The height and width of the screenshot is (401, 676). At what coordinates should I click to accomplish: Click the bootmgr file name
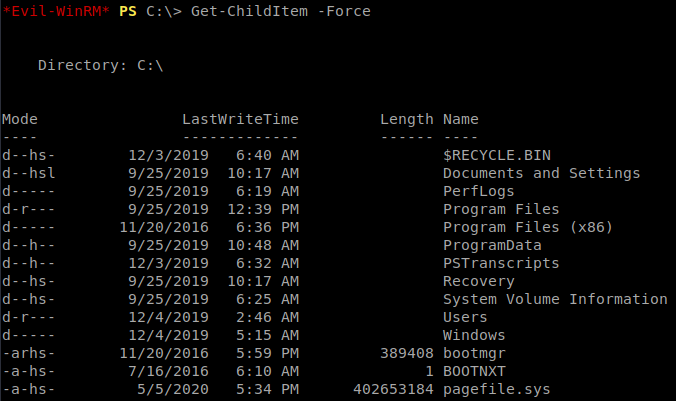coord(474,354)
